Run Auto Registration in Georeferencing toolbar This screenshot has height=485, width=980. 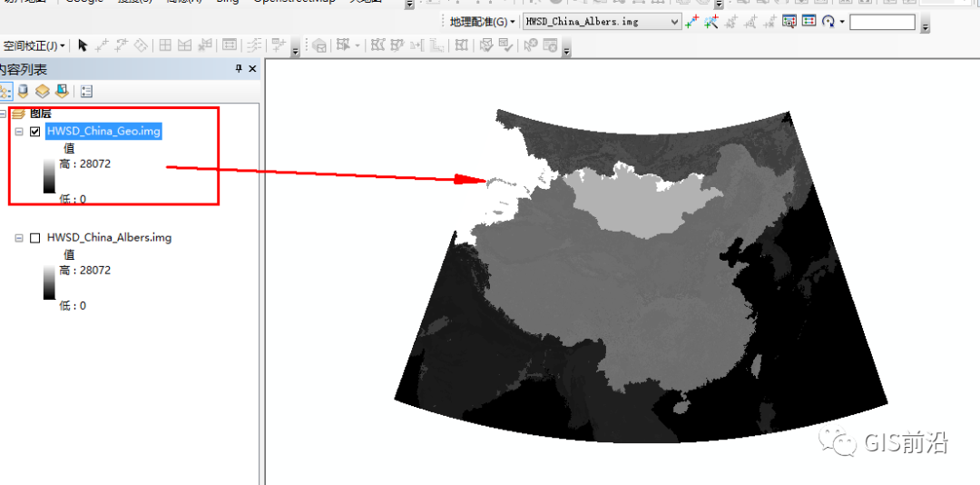711,22
